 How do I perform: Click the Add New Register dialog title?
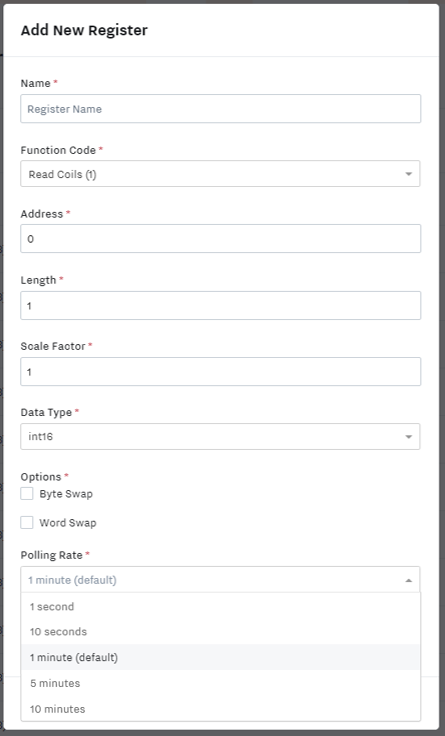coord(84,30)
